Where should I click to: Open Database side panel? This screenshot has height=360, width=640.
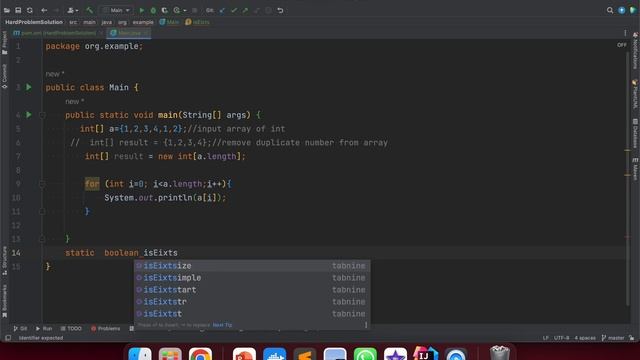click(635, 133)
